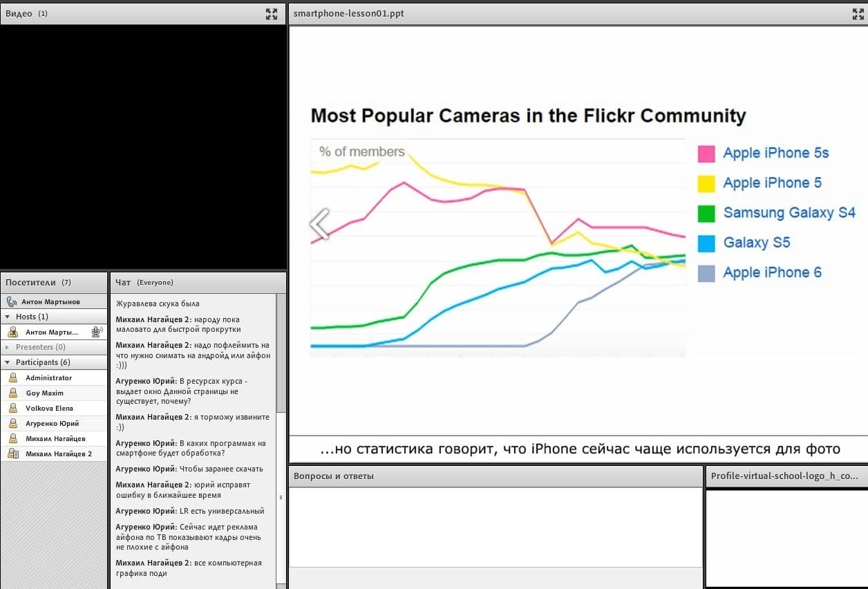Click Михаил Нагайцев 2's participant icon
868x589 pixels.
[x=12, y=454]
